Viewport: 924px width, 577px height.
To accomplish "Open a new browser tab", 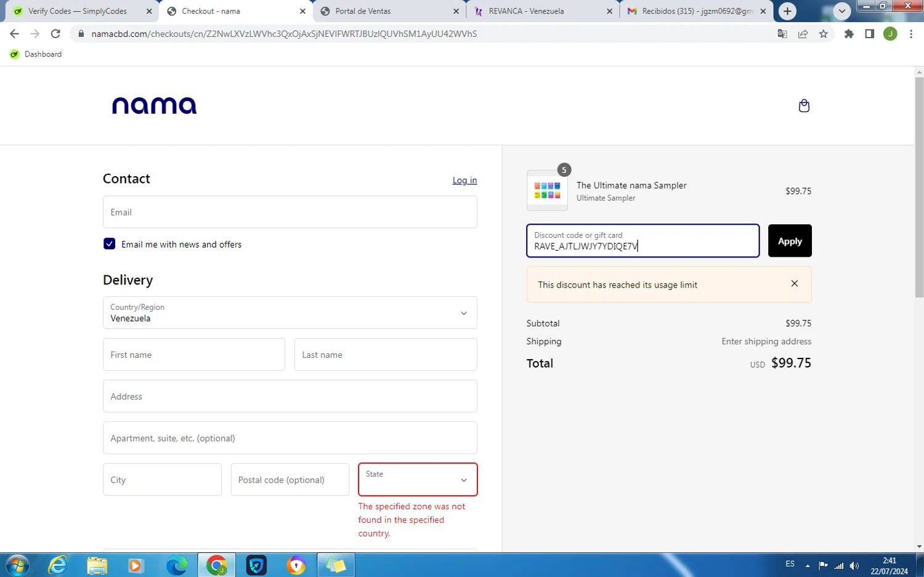I will click(x=787, y=11).
